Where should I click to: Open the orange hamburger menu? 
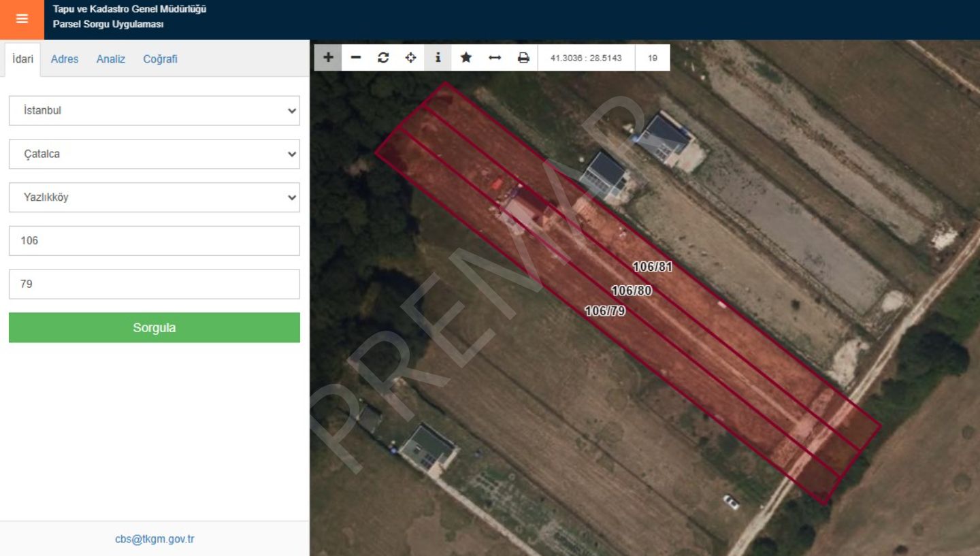tap(22, 19)
